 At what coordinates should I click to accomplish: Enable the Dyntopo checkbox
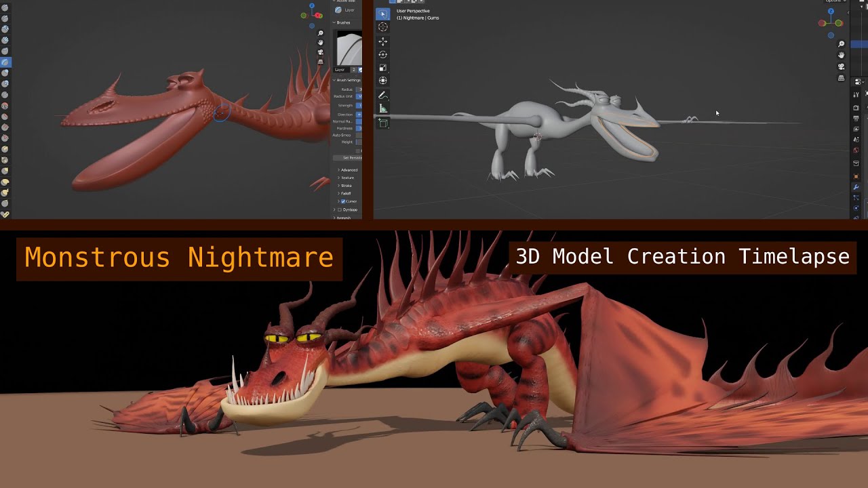340,209
